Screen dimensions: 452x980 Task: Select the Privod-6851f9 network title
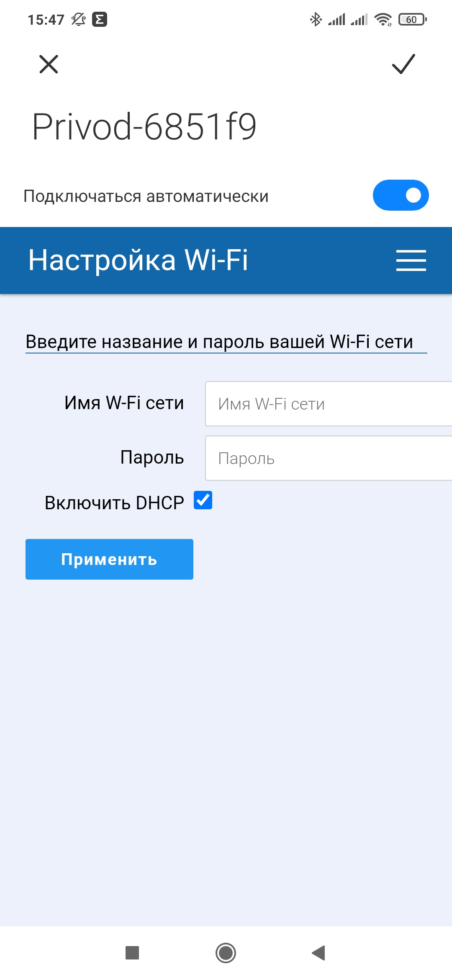(x=144, y=126)
